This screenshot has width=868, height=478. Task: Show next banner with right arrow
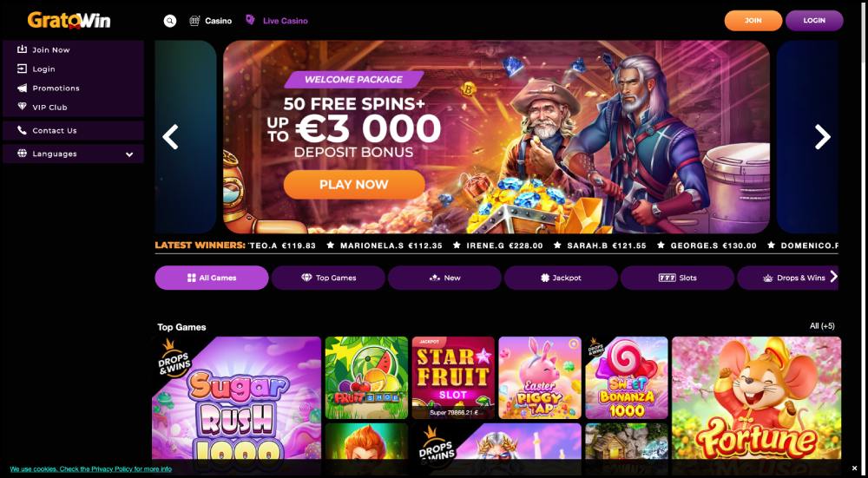pyautogui.click(x=823, y=137)
